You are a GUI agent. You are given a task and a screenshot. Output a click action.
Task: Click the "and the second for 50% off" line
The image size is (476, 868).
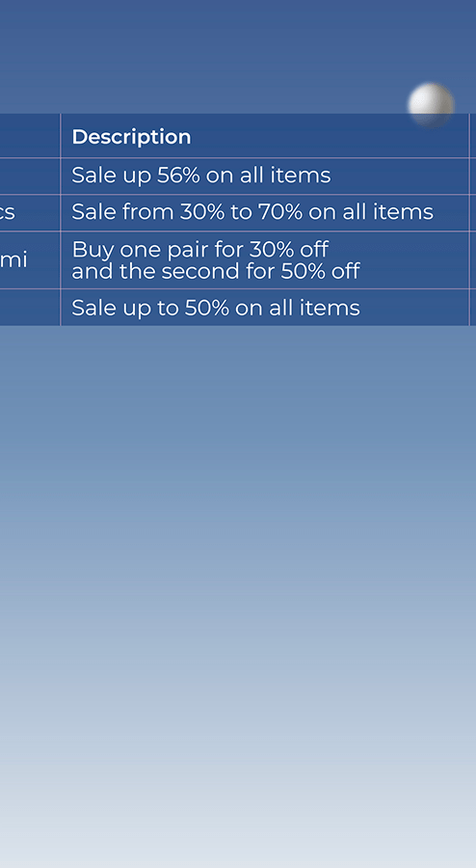pos(216,271)
